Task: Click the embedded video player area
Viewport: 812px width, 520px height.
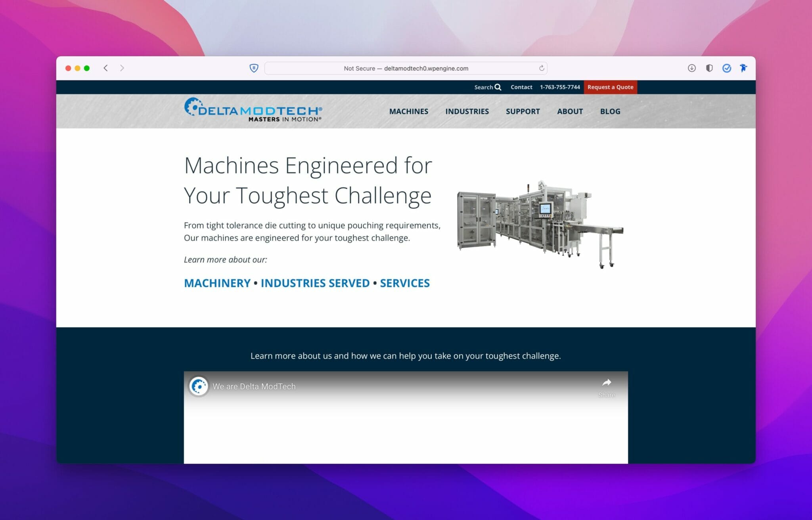Action: tap(406, 417)
